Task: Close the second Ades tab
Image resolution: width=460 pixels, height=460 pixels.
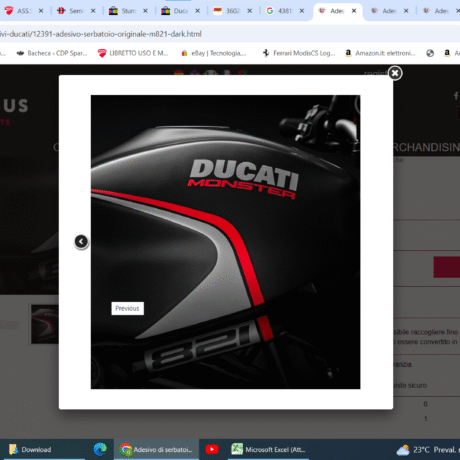Action: [406, 11]
